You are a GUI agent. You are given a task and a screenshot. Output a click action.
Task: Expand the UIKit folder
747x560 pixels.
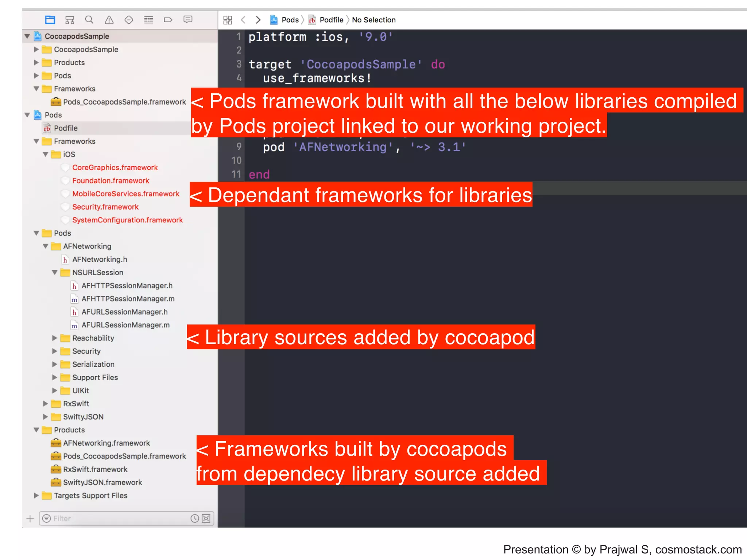pos(55,390)
